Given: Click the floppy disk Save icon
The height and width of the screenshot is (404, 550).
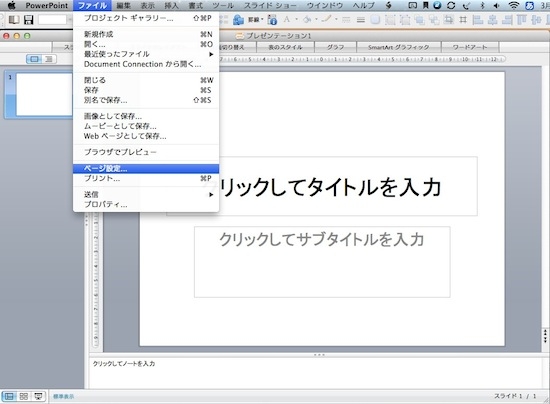Looking at the screenshot, I should (28, 20).
